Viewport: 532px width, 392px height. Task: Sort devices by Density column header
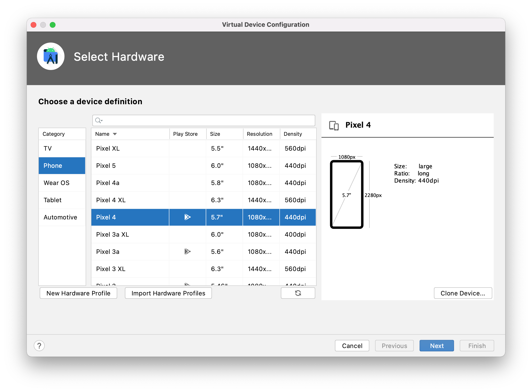293,134
